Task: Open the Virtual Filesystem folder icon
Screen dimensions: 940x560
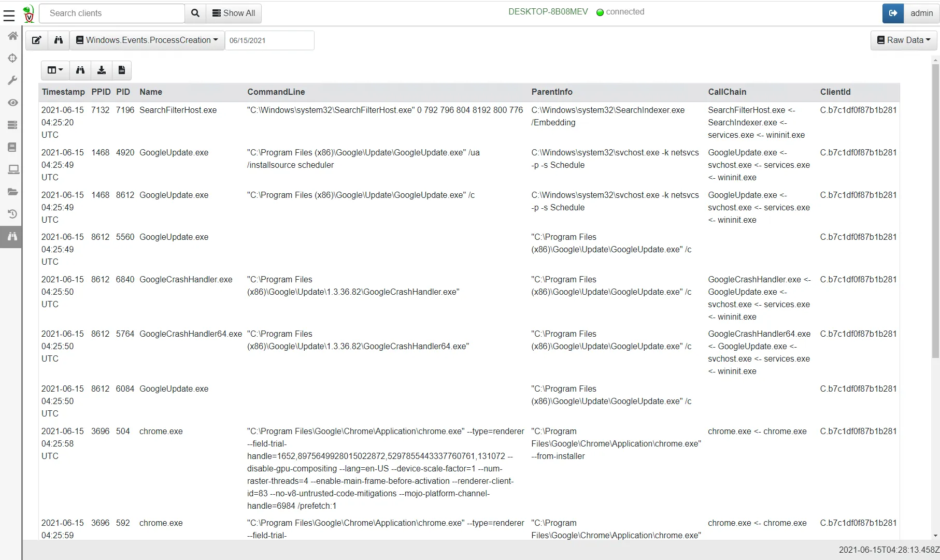Action: point(12,192)
